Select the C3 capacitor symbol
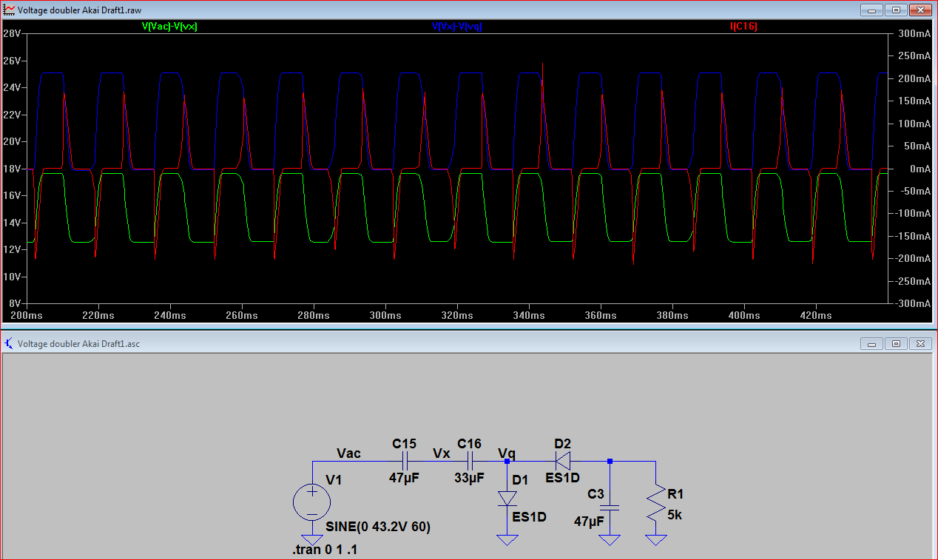938x560 pixels. [x=610, y=507]
